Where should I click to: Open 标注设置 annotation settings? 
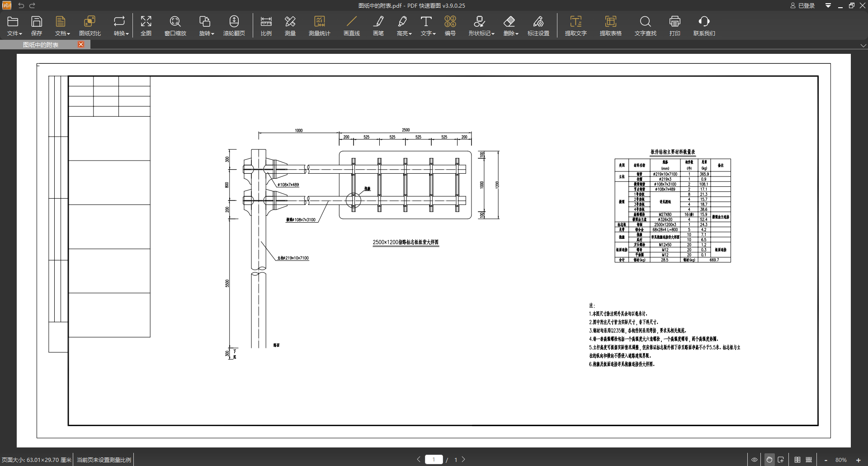[x=538, y=26]
